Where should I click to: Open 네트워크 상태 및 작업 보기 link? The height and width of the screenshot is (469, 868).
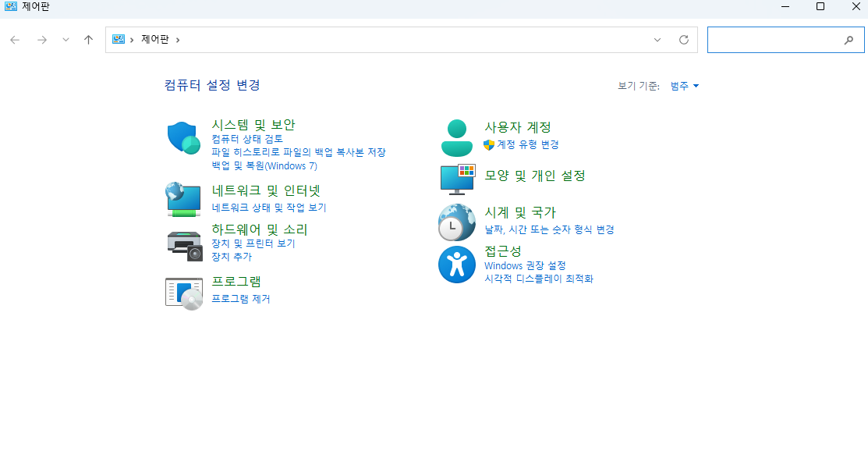coord(269,207)
